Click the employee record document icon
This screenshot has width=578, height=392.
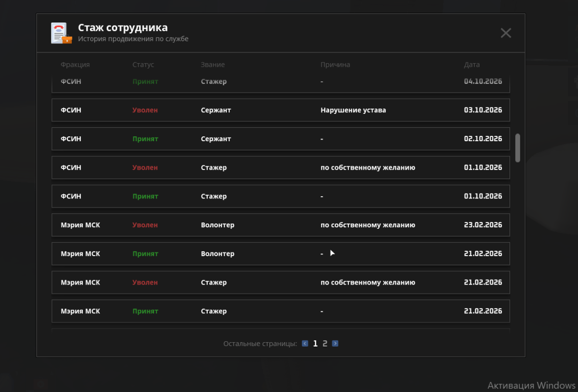tap(62, 33)
